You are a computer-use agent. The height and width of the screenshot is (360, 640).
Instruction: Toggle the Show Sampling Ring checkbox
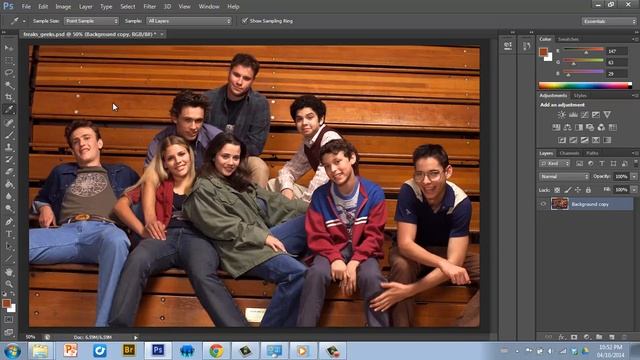[245, 20]
